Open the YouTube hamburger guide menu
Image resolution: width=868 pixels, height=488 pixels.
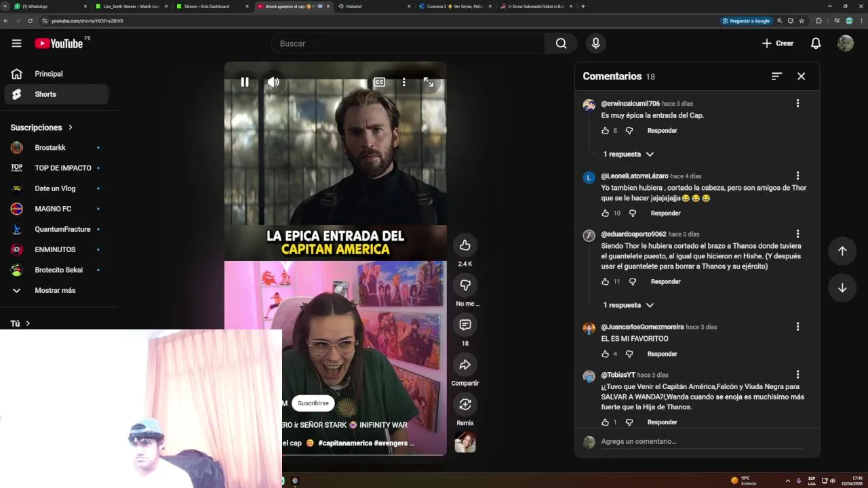coord(16,43)
